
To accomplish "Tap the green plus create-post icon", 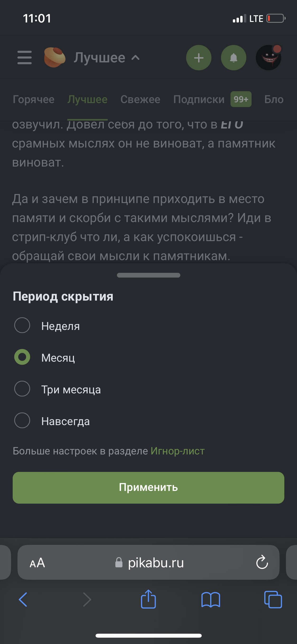I will [x=199, y=58].
